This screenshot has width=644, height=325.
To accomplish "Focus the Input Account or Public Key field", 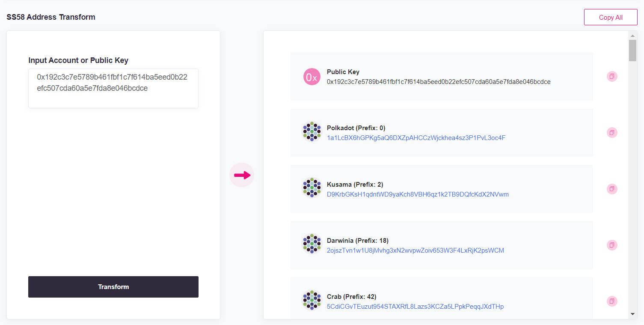I will pyautogui.click(x=113, y=88).
